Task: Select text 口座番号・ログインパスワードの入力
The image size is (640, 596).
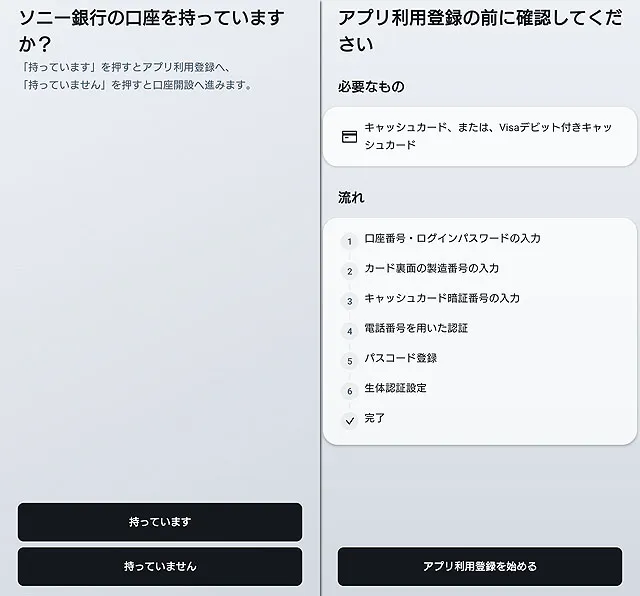Action: pos(452,238)
